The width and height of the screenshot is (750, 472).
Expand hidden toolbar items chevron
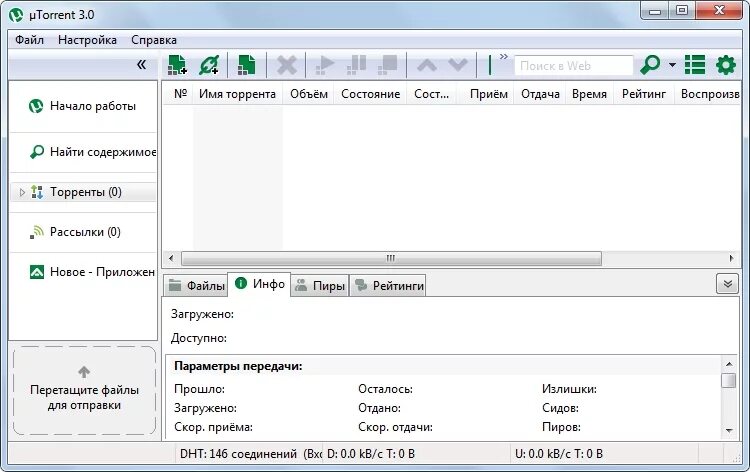click(x=503, y=57)
